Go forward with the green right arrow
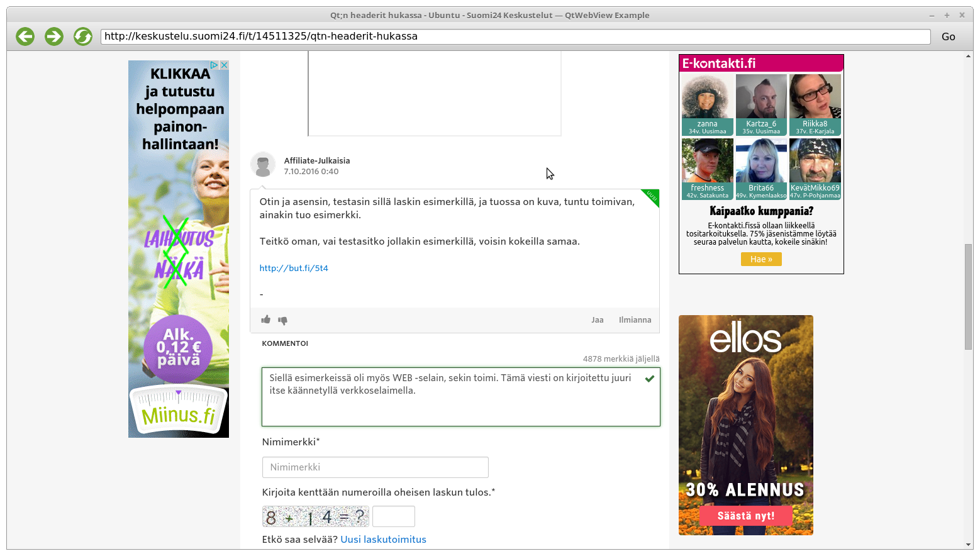The height and width of the screenshot is (556, 980). click(54, 36)
